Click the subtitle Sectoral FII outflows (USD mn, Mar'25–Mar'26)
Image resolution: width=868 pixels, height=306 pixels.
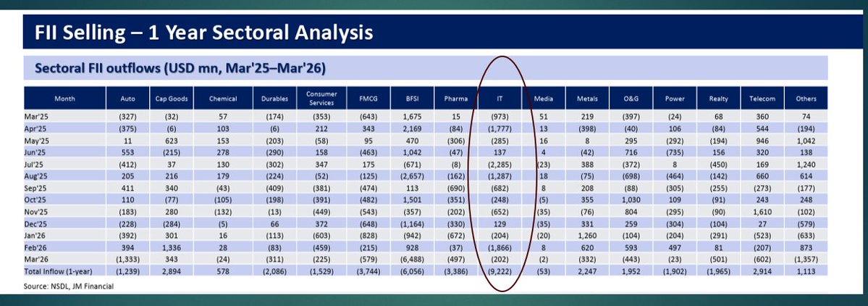coord(180,69)
